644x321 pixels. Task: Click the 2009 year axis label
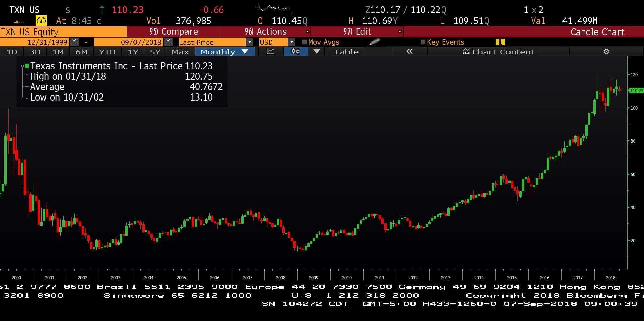pyautogui.click(x=313, y=278)
